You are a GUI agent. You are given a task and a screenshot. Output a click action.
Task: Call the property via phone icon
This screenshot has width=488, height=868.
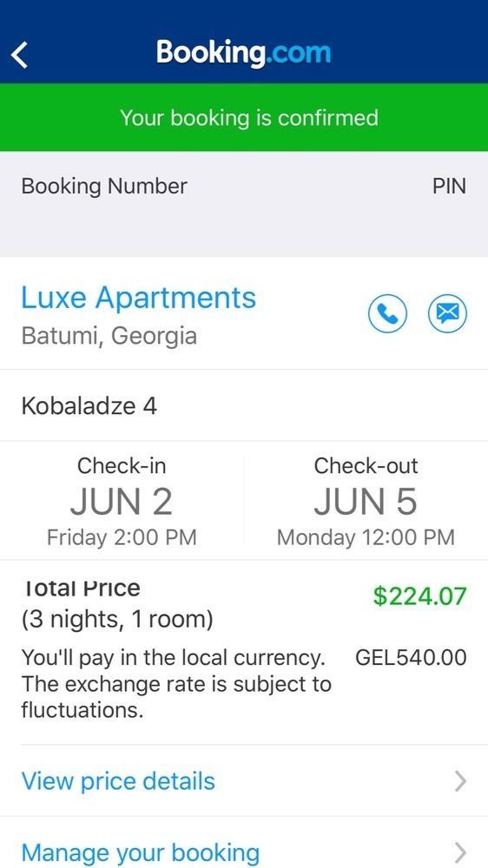[388, 314]
